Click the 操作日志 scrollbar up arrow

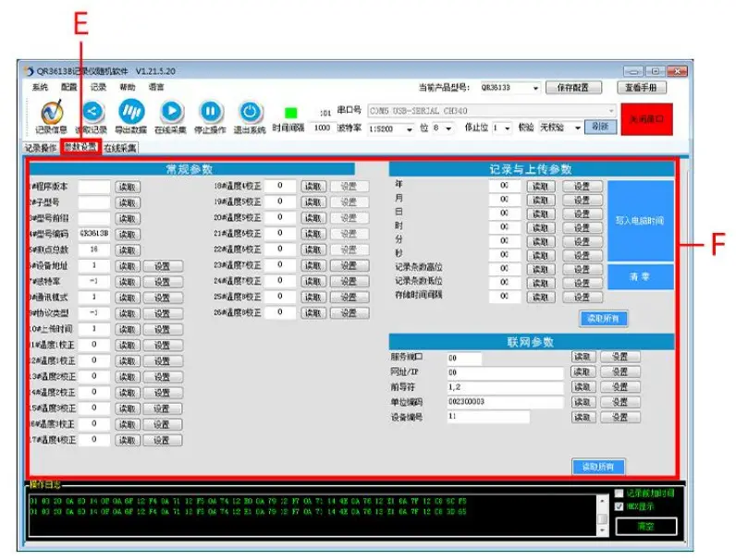(603, 501)
